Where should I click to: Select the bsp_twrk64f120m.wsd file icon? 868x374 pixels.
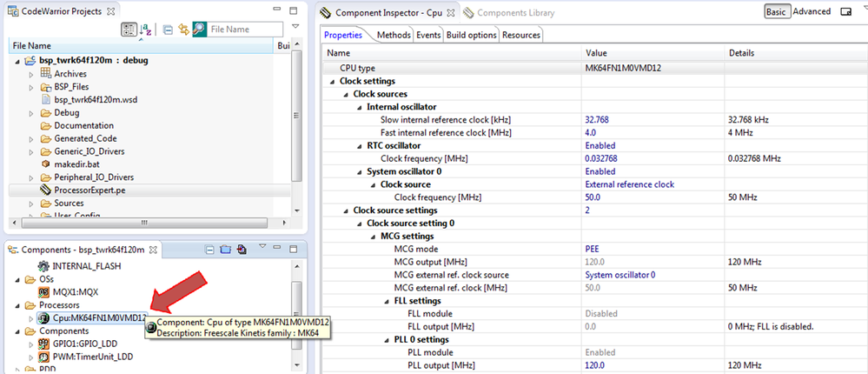pyautogui.click(x=46, y=100)
